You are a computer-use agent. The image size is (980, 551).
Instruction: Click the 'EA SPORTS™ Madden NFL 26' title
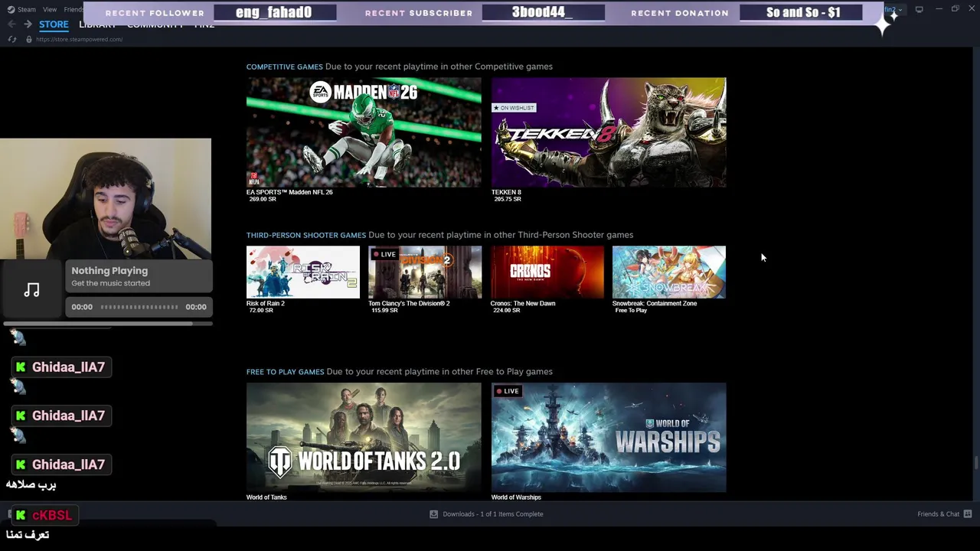pos(289,192)
